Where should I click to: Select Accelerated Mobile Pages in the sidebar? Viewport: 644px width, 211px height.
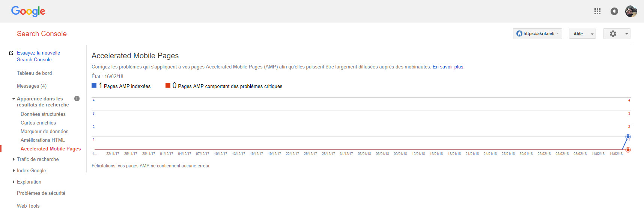click(x=51, y=149)
